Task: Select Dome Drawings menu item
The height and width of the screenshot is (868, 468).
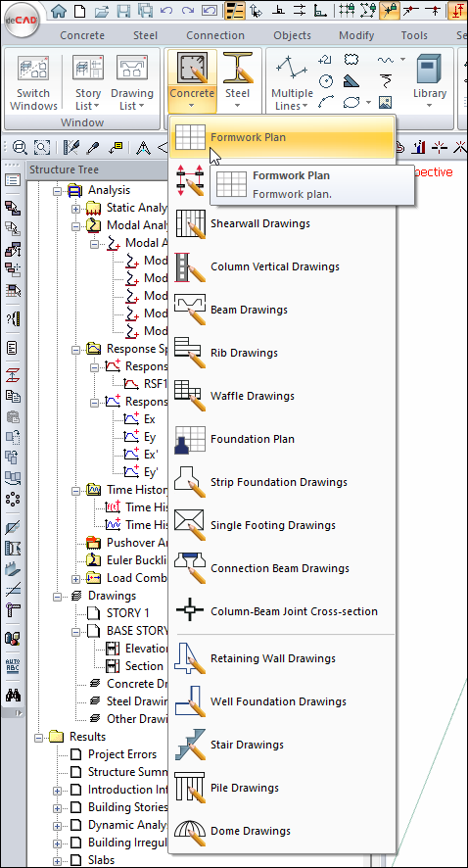Action: [x=282, y=832]
